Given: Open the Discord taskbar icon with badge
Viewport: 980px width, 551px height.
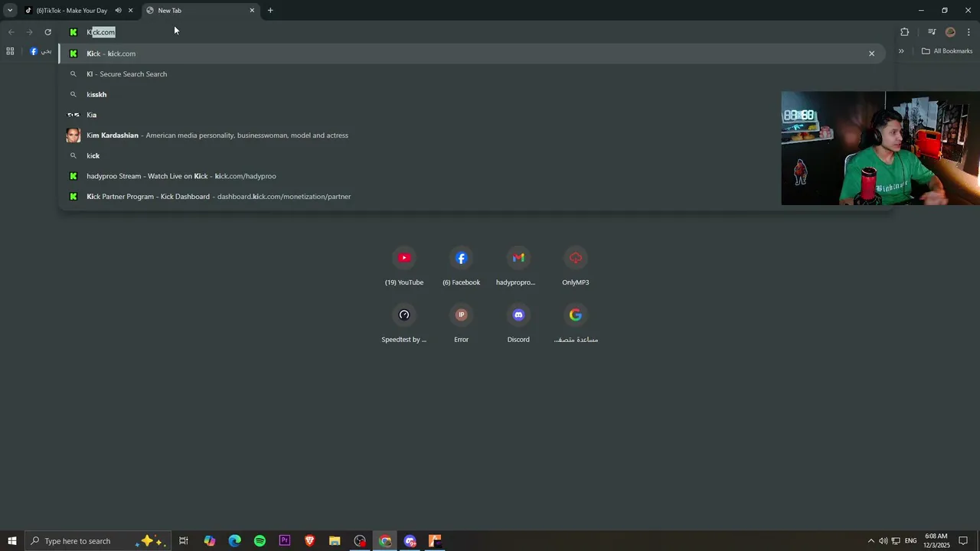Looking at the screenshot, I should click(410, 541).
